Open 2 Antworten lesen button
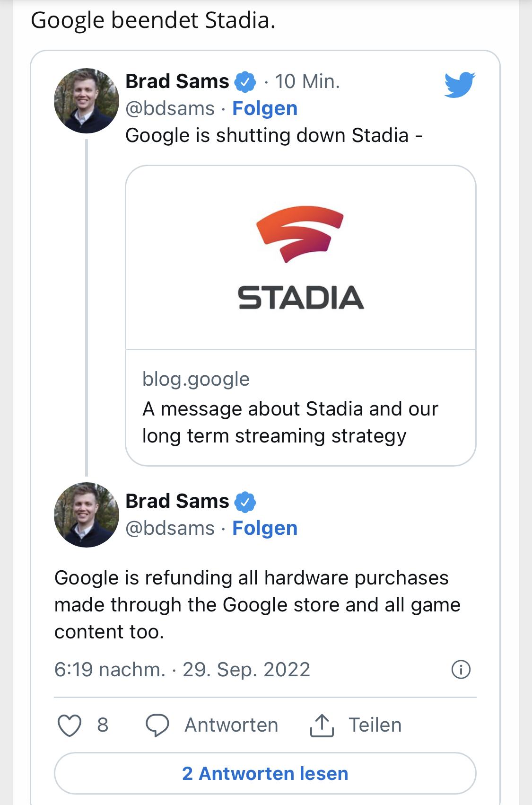This screenshot has width=532, height=805. click(x=265, y=774)
